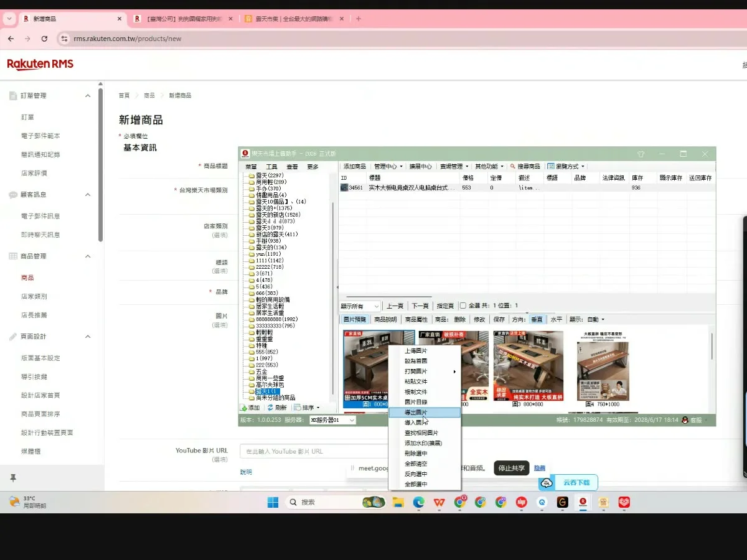Click the 首頁 breadcrumb link
Viewport: 747px width, 560px height.
point(125,95)
